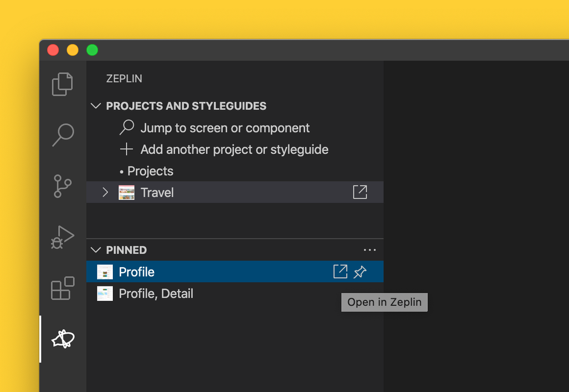The image size is (569, 392).
Task: Open the PINNED section's more actions menu
Action: point(370,250)
